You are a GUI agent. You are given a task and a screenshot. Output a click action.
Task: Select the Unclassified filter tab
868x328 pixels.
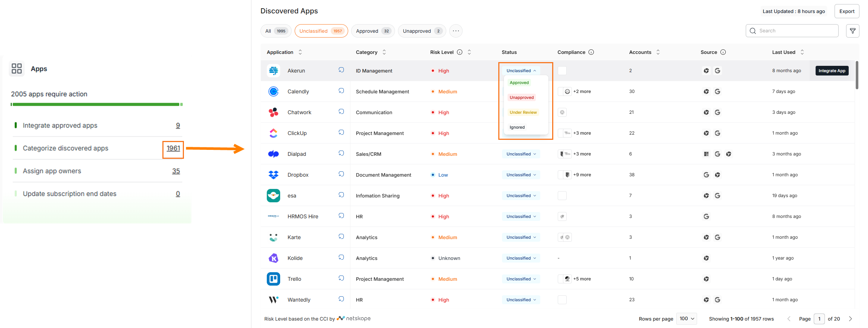point(321,31)
